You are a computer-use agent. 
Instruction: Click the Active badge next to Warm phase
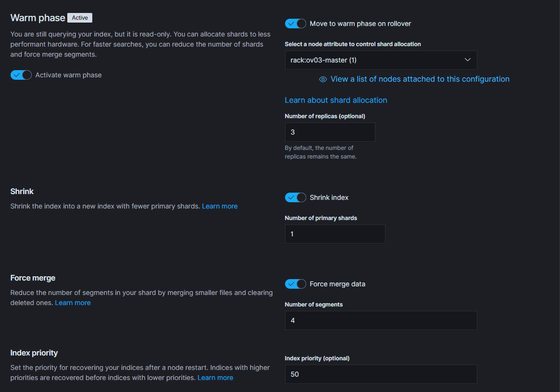coord(80,18)
